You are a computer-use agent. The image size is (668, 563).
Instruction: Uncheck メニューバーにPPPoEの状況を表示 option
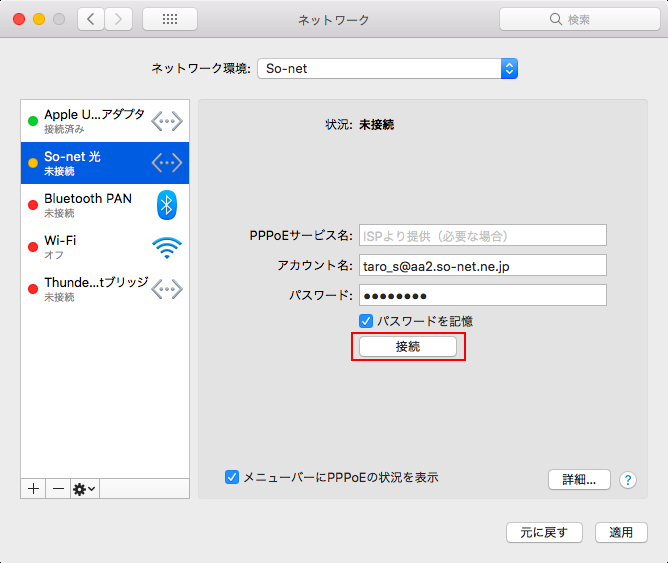[x=232, y=477]
